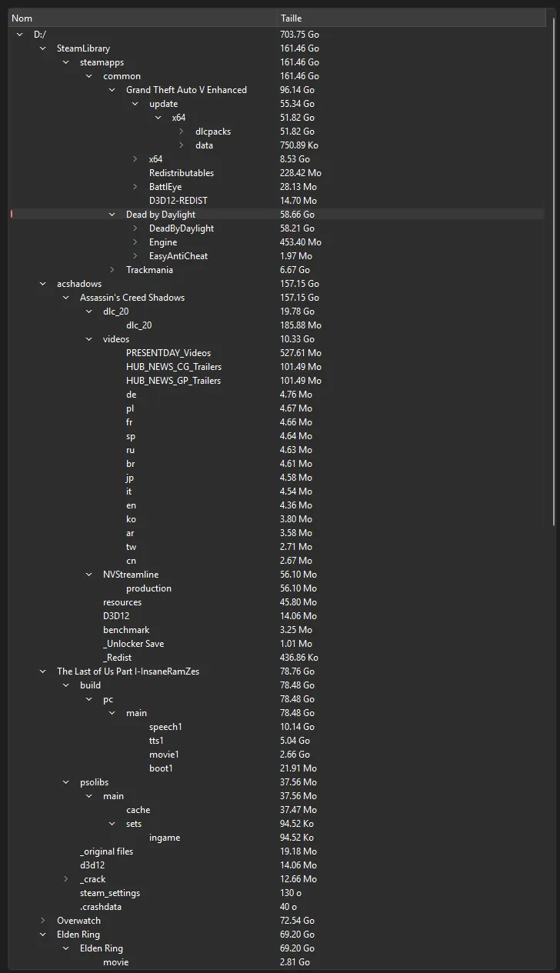Expand the BattlEye folder chevron
This screenshot has width=560, height=973.
pos(135,187)
